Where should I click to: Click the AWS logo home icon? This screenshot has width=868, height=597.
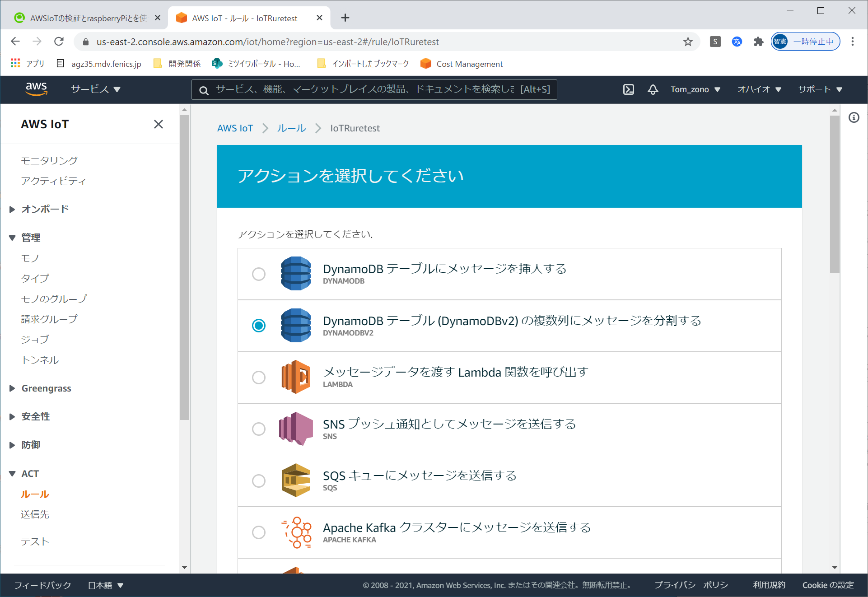point(36,89)
